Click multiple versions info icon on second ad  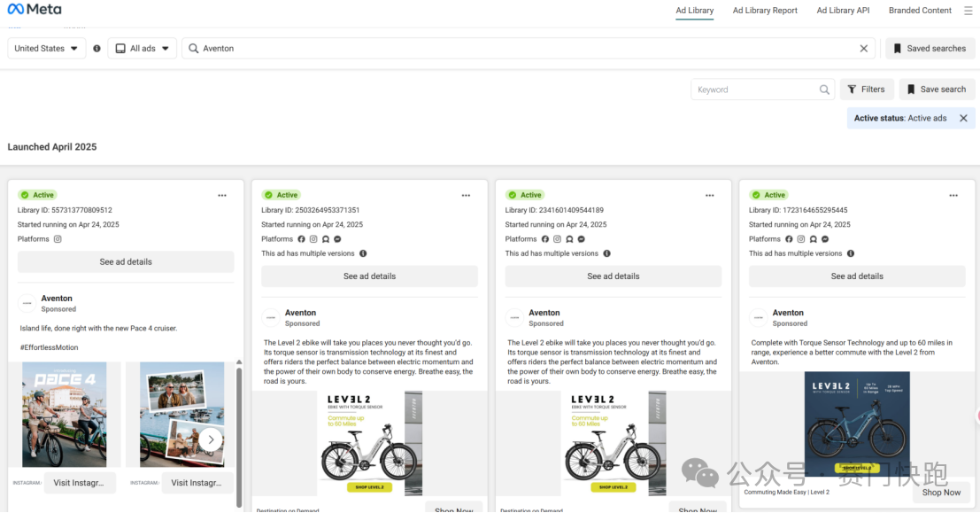click(x=363, y=253)
